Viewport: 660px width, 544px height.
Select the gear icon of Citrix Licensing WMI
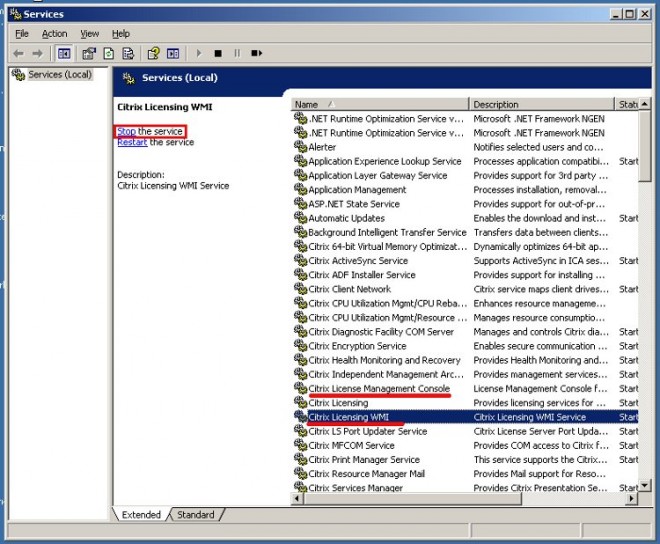[301, 416]
